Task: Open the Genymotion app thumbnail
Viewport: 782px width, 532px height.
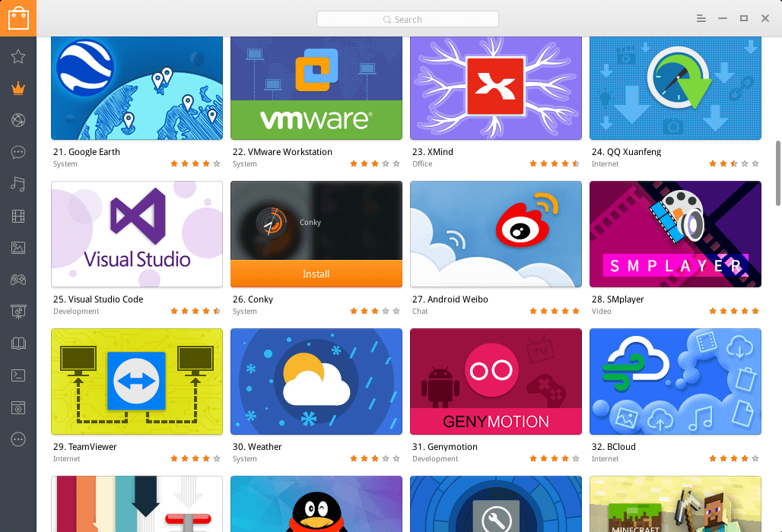Action: point(496,382)
